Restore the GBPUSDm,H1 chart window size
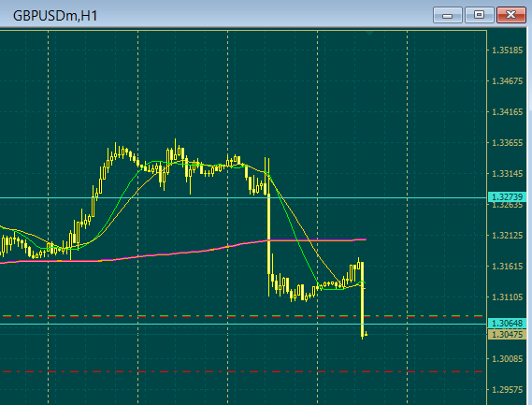Viewport: 532px width, 405px height. (x=479, y=15)
